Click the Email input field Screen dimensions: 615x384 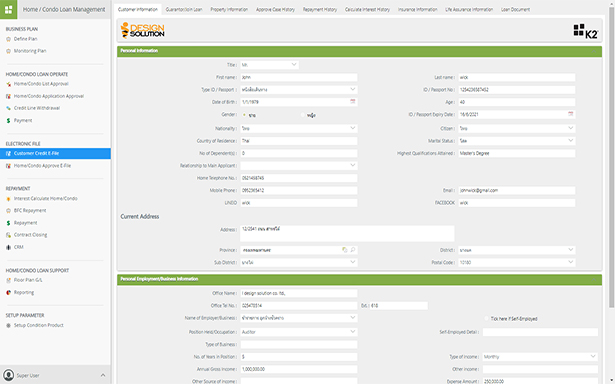(517, 190)
